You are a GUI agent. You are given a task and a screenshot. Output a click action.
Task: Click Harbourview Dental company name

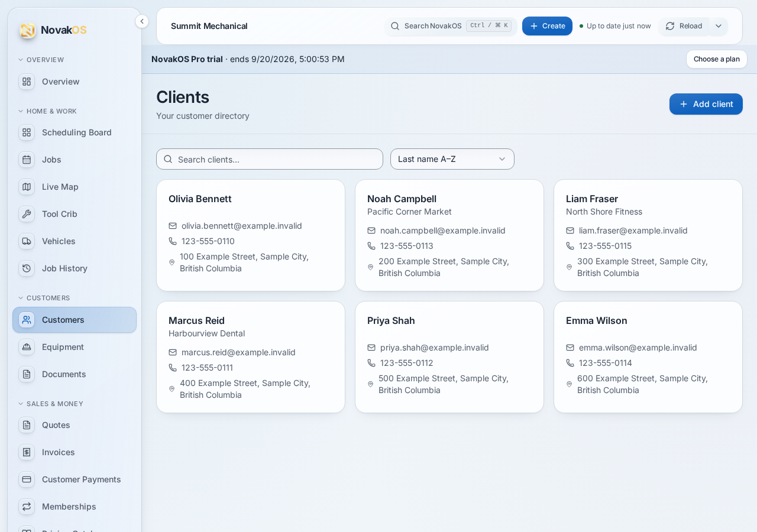point(206,333)
